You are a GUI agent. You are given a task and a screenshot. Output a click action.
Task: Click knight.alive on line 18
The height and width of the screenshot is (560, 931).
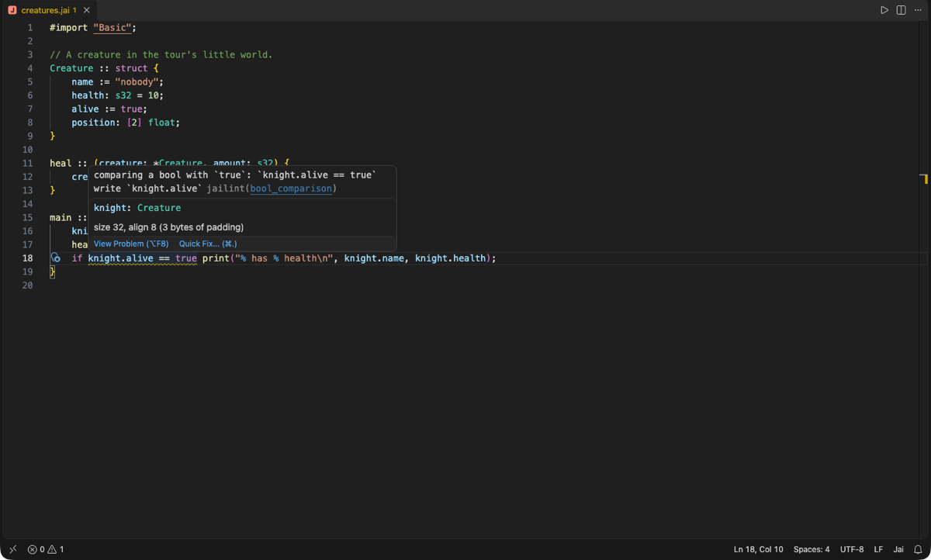coord(120,258)
